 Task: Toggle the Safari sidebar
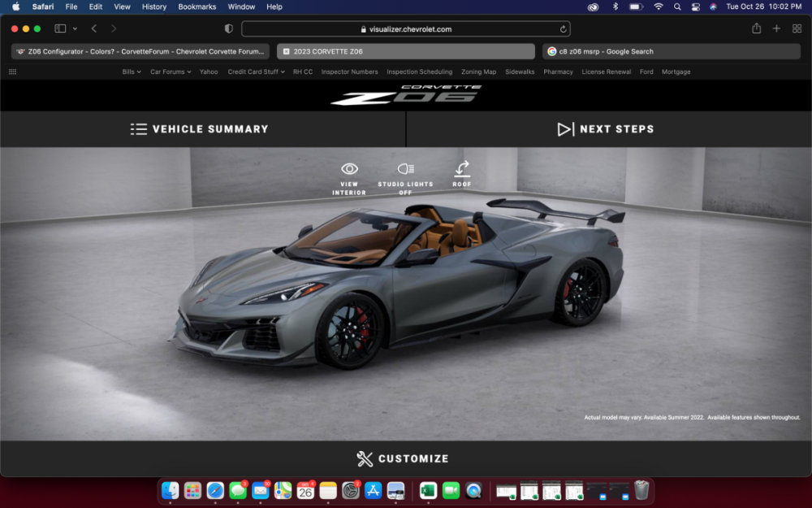pos(61,28)
